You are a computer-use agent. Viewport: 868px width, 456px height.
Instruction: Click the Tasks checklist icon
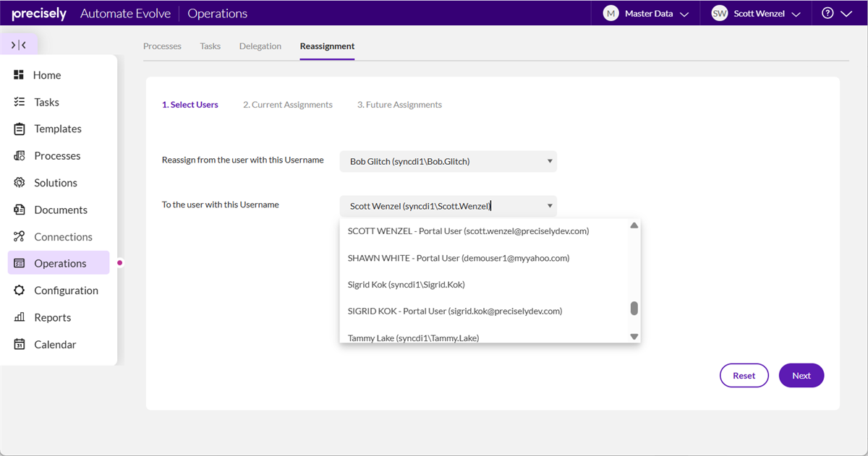[20, 102]
